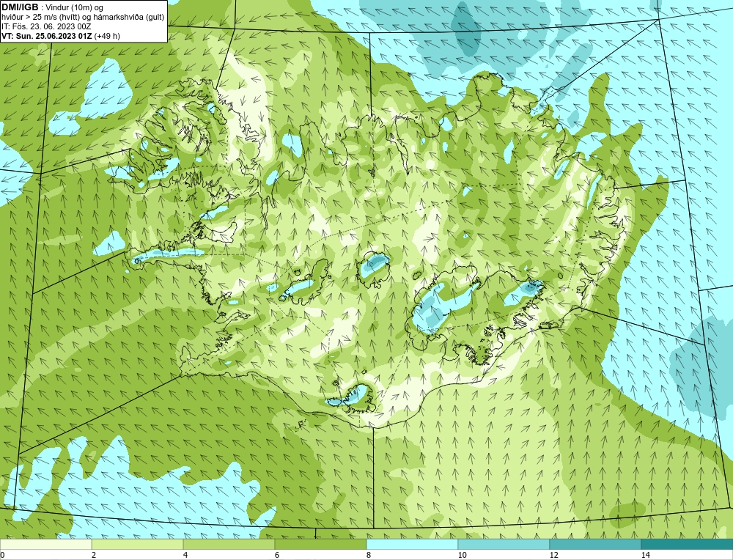The height and width of the screenshot is (560, 733).
Task: Click the 10–12 m/s legend color band
Action: coord(504,544)
